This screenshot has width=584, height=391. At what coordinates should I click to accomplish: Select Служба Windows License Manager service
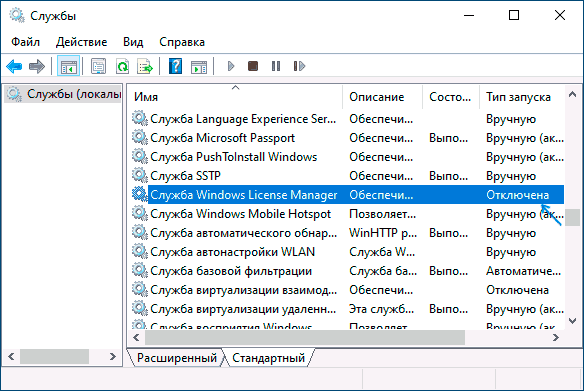[244, 195]
